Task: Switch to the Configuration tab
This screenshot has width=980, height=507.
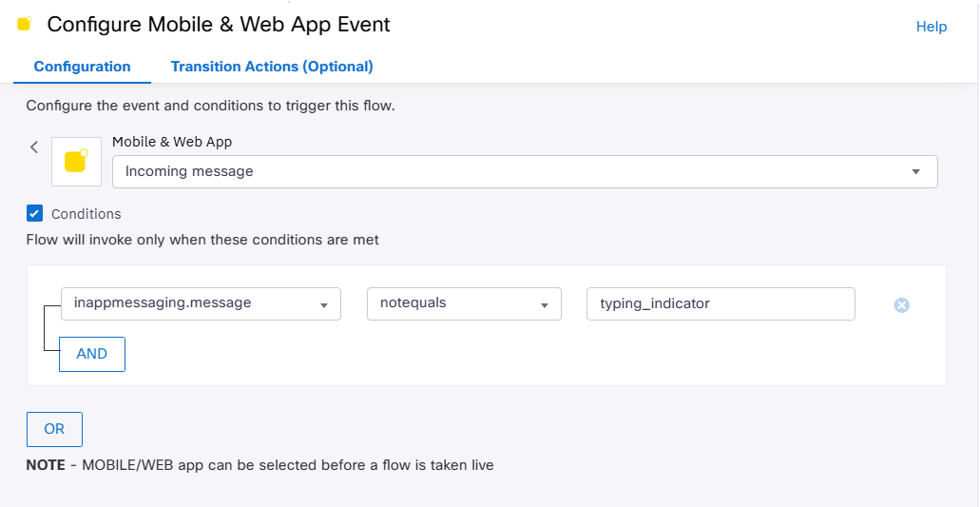Action: tap(82, 67)
